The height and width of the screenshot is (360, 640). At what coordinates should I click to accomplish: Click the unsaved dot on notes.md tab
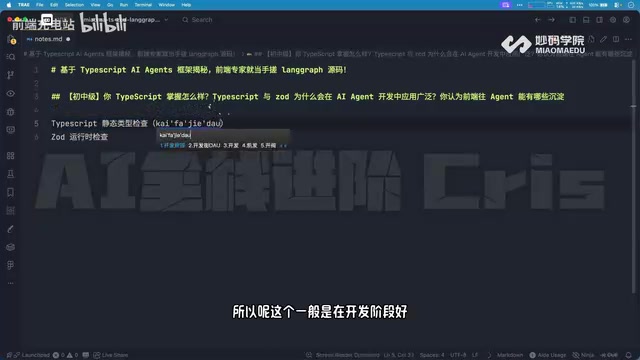pos(68,39)
